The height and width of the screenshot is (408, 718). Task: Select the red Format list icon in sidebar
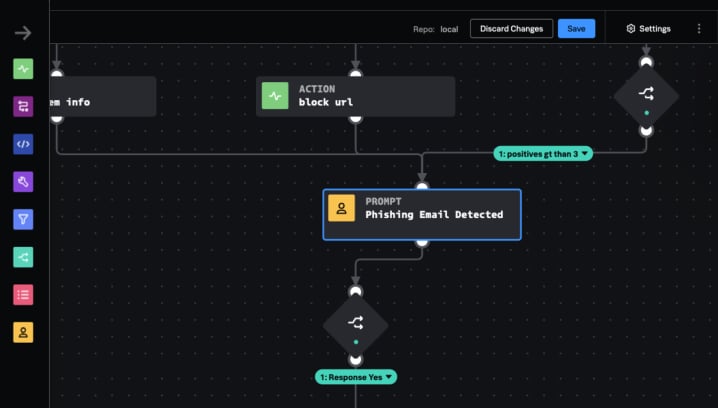point(23,294)
